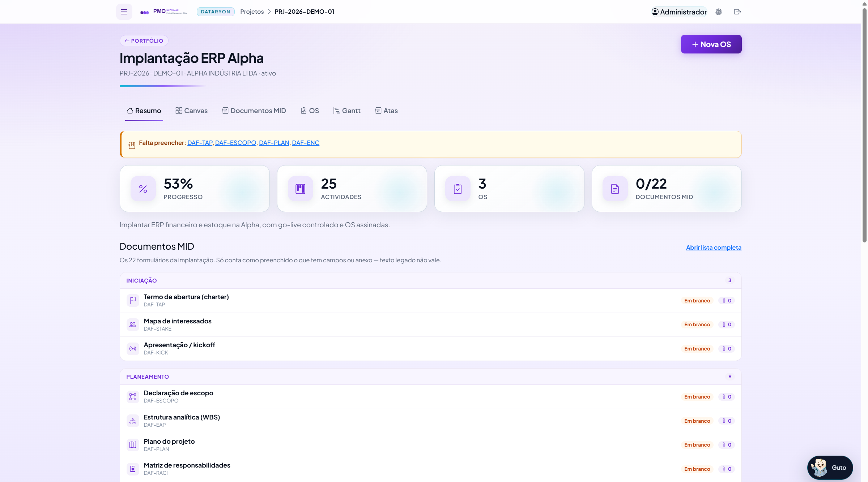Screen dimensions: 868x482
Task: Click the flag icon for DAF-TAP
Action: [133, 300]
